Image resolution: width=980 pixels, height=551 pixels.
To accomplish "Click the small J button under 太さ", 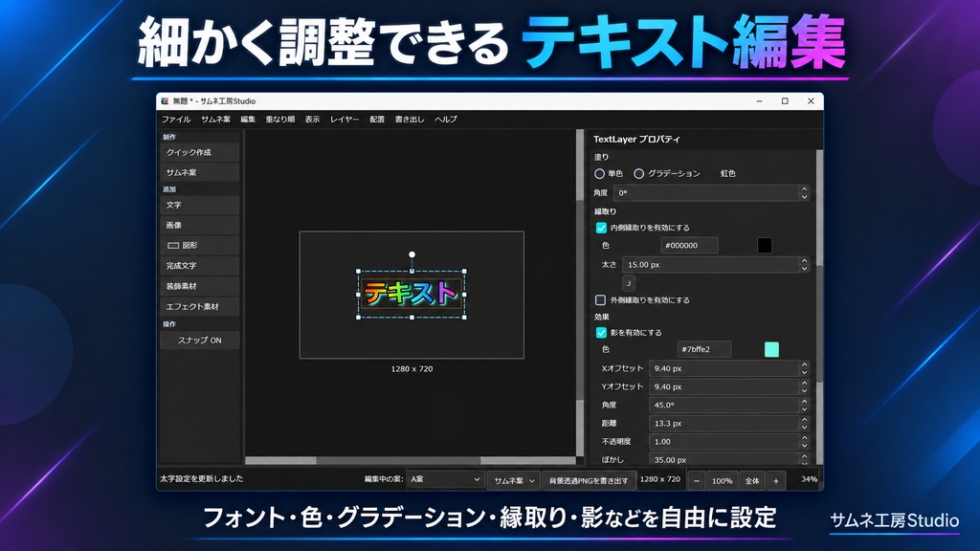I will [x=629, y=283].
